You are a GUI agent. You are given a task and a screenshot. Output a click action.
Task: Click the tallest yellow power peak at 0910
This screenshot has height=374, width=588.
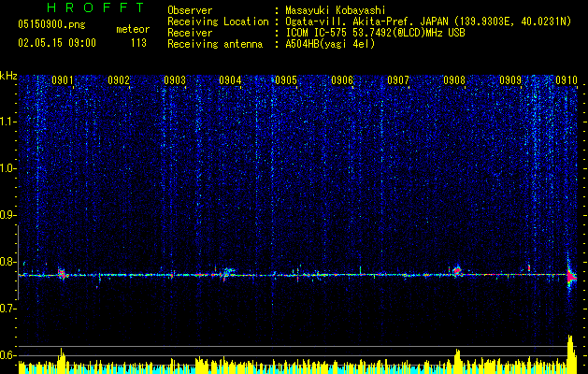pyautogui.click(x=571, y=354)
